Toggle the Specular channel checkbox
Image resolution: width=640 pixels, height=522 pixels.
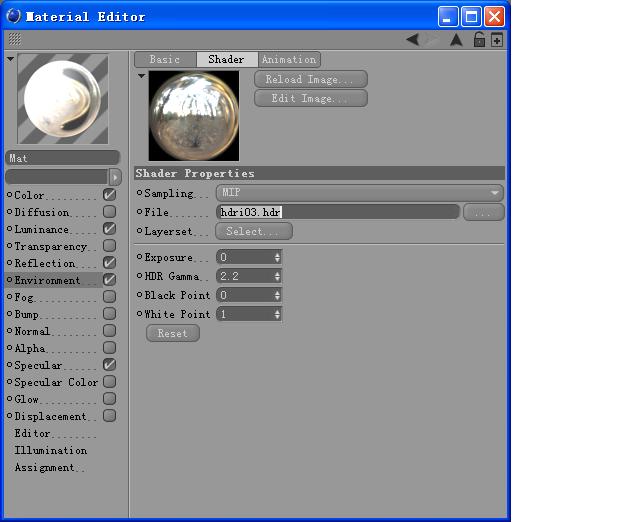tap(109, 364)
